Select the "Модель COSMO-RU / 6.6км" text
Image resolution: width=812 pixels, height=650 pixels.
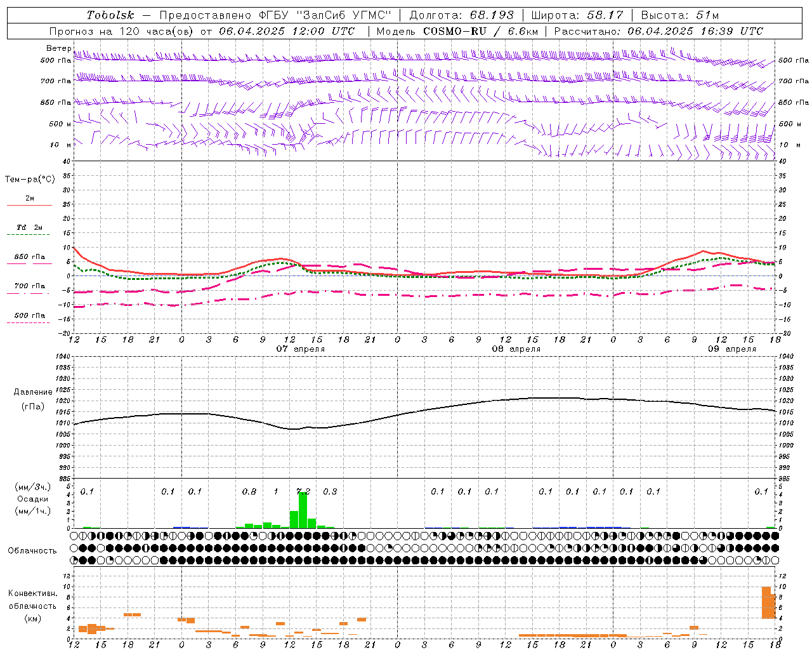coord(457,31)
